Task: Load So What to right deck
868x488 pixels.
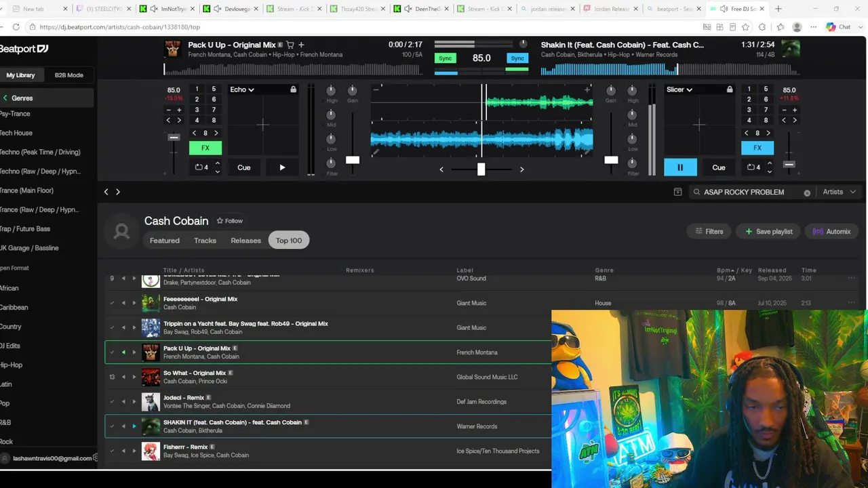Action: (134, 377)
